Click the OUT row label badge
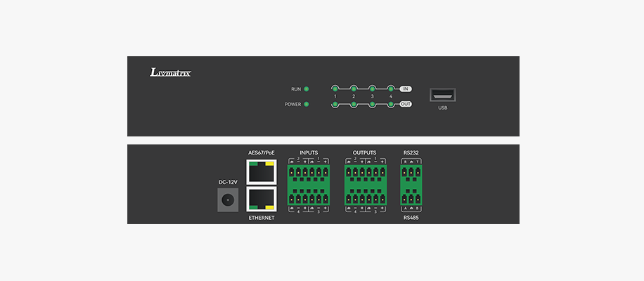This screenshot has width=644, height=281. 406,105
